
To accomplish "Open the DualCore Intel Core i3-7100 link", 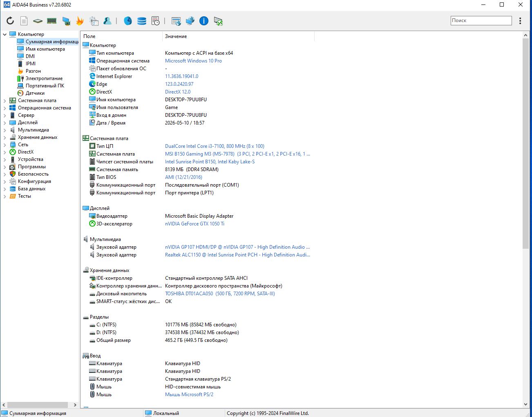I will coord(215,146).
